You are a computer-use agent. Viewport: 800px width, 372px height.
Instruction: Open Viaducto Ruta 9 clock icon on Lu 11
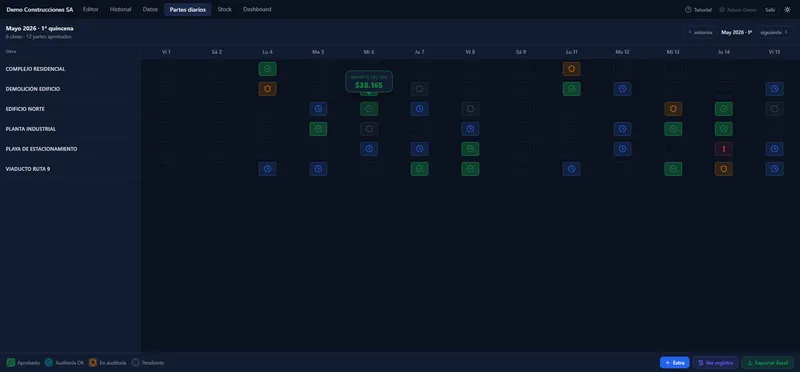click(571, 169)
